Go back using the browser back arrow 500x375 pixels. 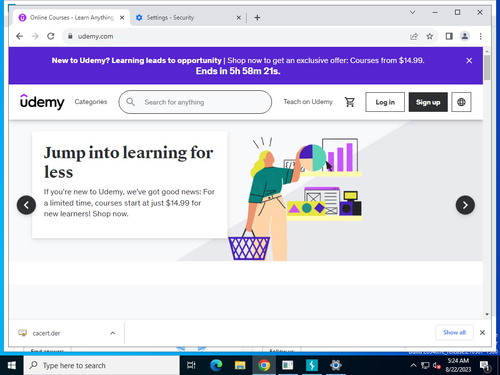tap(20, 36)
